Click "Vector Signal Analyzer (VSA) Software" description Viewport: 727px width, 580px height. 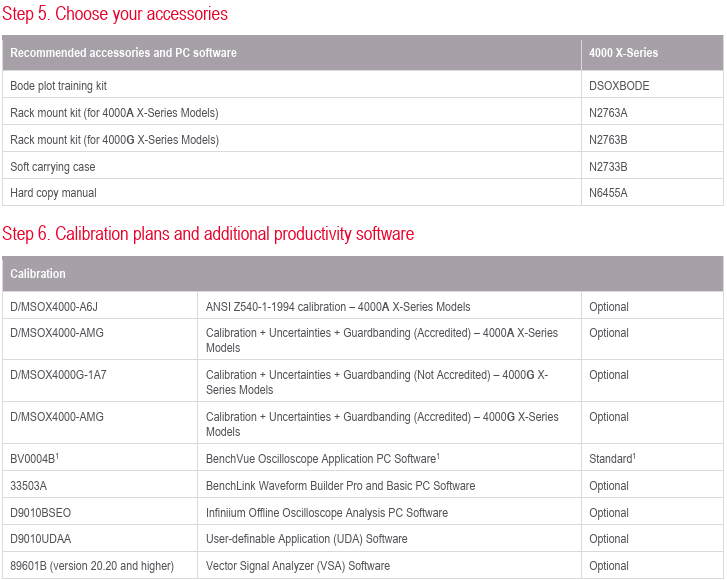pyautogui.click(x=298, y=566)
